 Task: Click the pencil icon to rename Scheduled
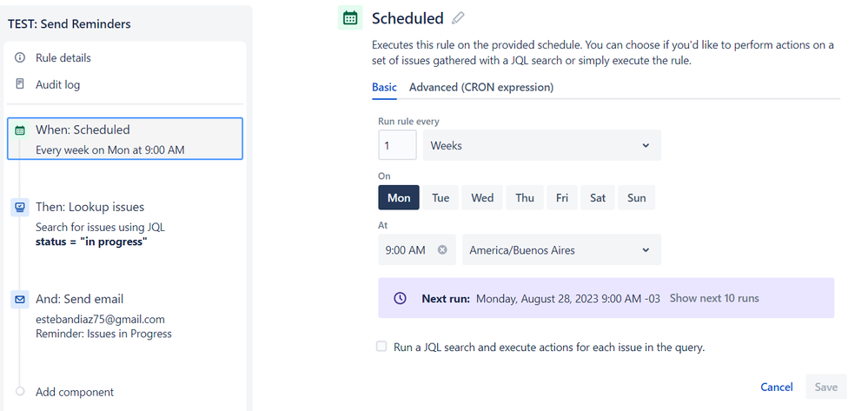point(457,18)
